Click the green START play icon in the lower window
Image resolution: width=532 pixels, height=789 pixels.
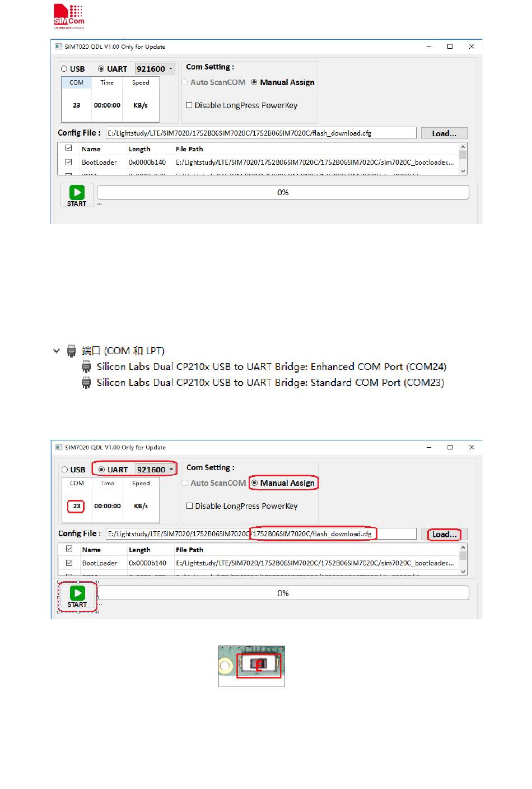coord(77,593)
